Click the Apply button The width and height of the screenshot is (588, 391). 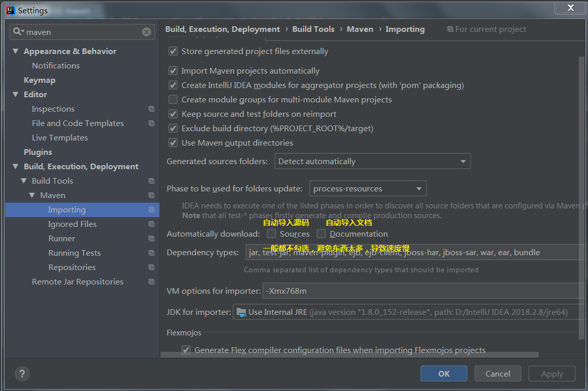coord(552,374)
